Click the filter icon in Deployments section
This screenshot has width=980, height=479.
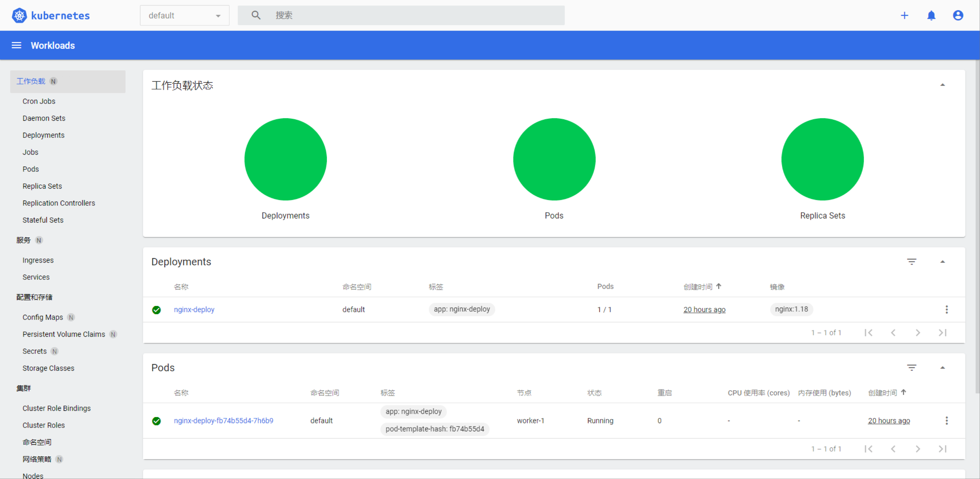pyautogui.click(x=912, y=261)
